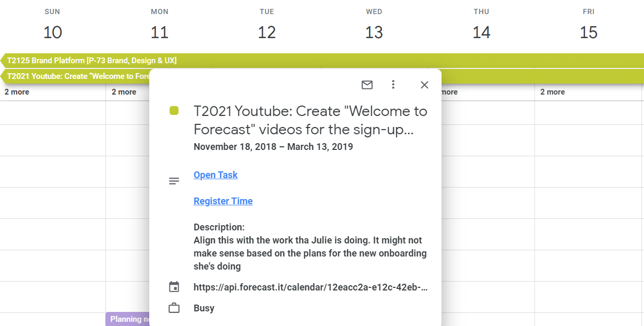Click the Busy status text
Screen dimensions: 644x326
[204, 308]
